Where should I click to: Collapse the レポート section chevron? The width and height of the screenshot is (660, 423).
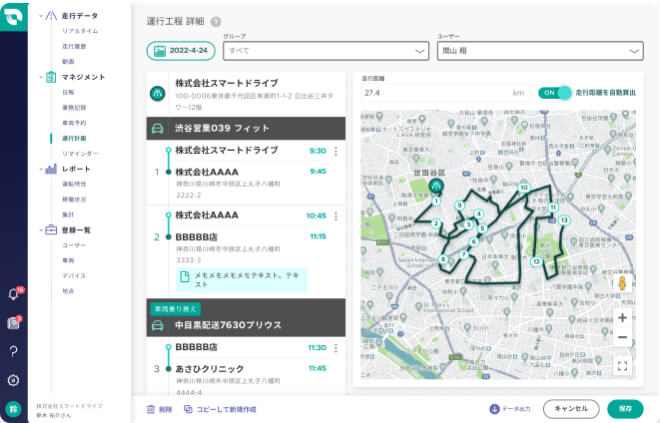pos(41,169)
